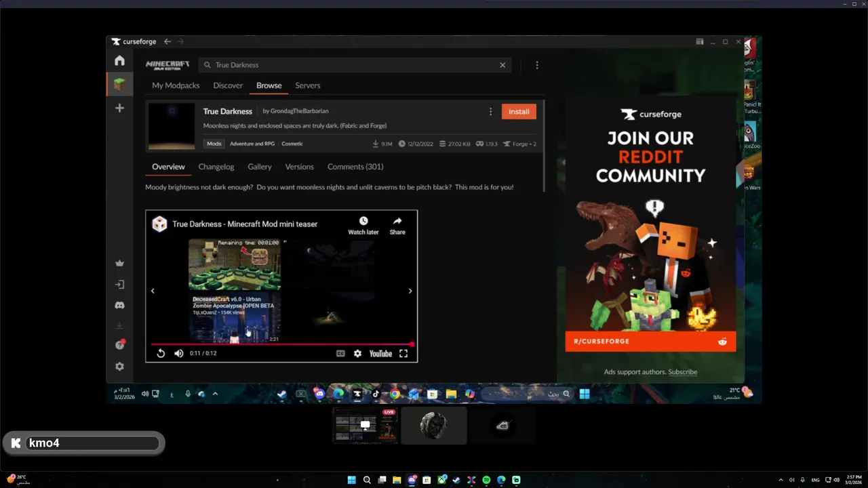Switch to My Modpacks tab
The width and height of the screenshot is (868, 488).
[x=176, y=85]
